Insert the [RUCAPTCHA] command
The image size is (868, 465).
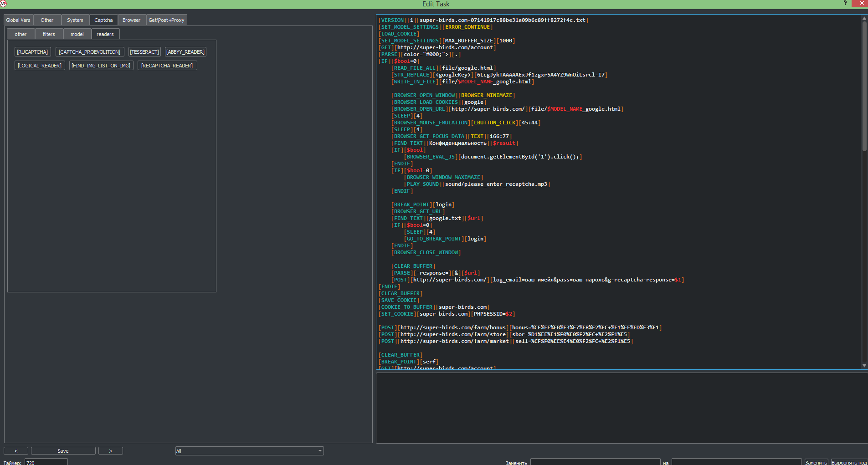[x=32, y=52]
